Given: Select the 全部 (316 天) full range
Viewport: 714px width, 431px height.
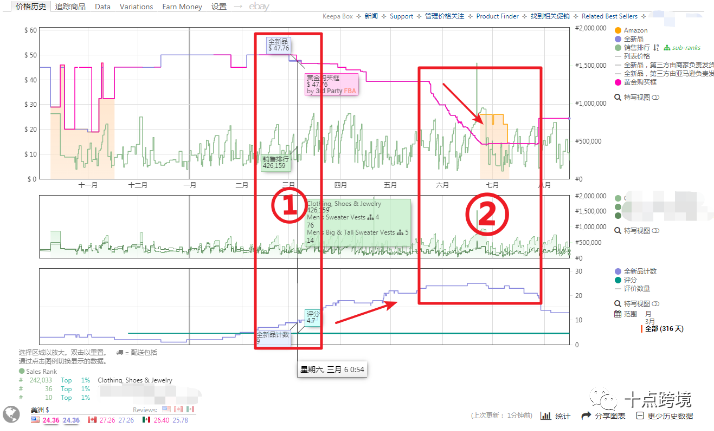Looking at the screenshot, I should click(664, 329).
